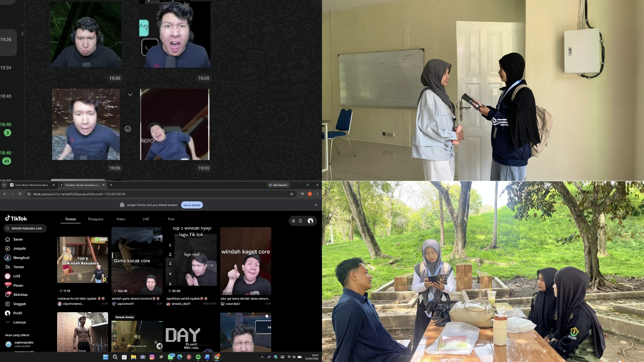This screenshot has width=644, height=362.
Task: Switch to the Teratas tab
Action: coord(70,219)
